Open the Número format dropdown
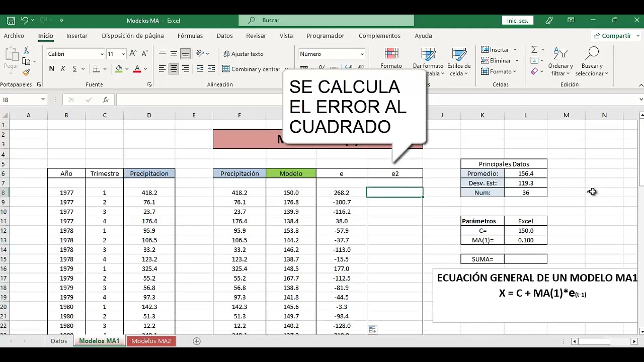Viewport: 644px width, 362px height. tap(362, 54)
